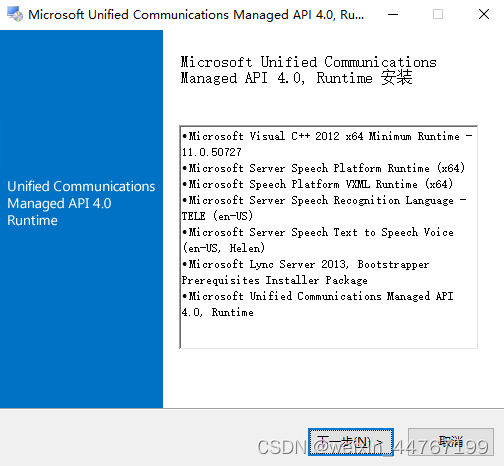This screenshot has width=504, height=466.
Task: Select the Unified Communications Managed API component line
Action: click(x=318, y=296)
